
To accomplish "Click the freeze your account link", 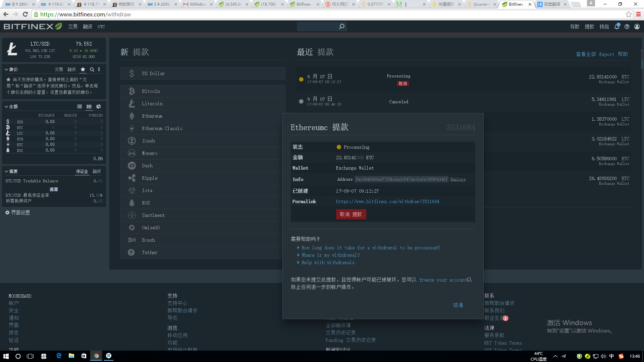I will 443,280.
